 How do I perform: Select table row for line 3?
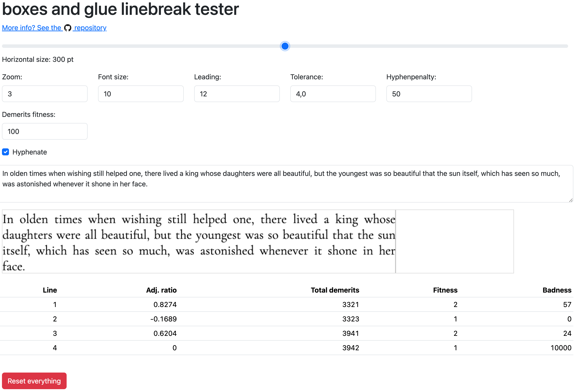pyautogui.click(x=287, y=333)
